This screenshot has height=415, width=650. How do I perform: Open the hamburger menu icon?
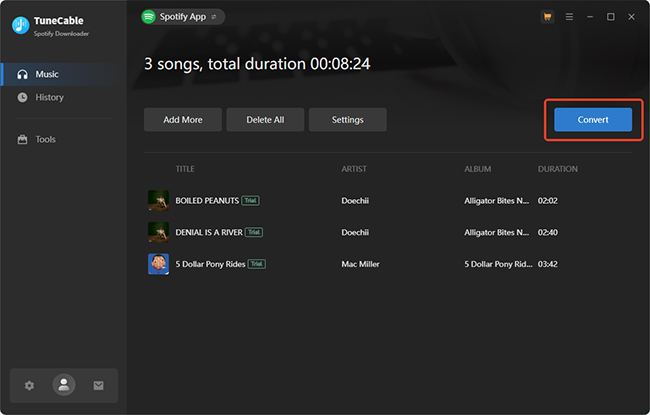(569, 17)
